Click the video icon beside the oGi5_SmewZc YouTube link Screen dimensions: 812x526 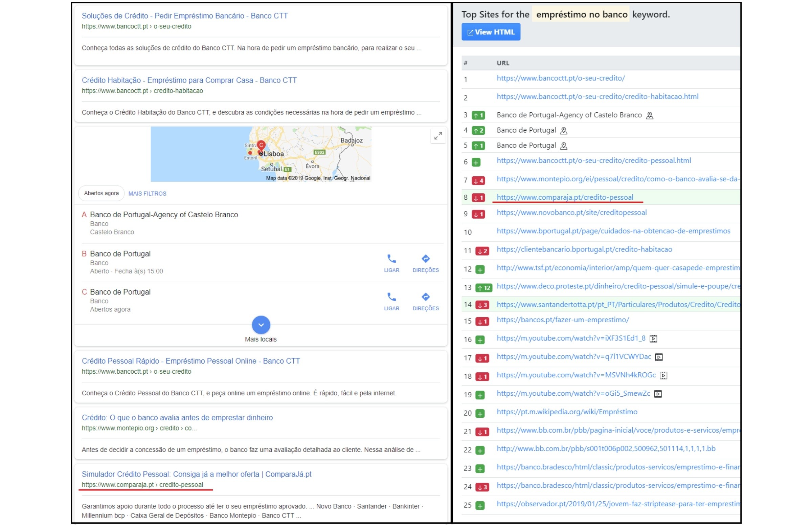[658, 394]
